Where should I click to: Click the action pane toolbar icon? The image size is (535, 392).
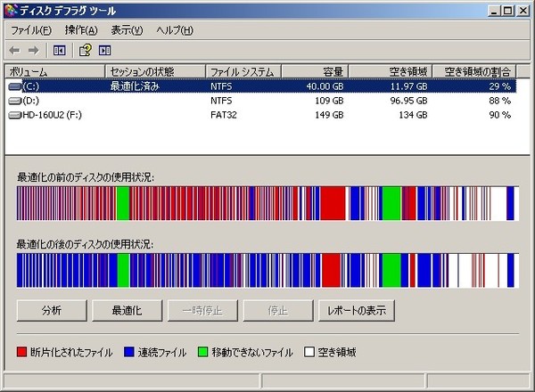tap(104, 50)
